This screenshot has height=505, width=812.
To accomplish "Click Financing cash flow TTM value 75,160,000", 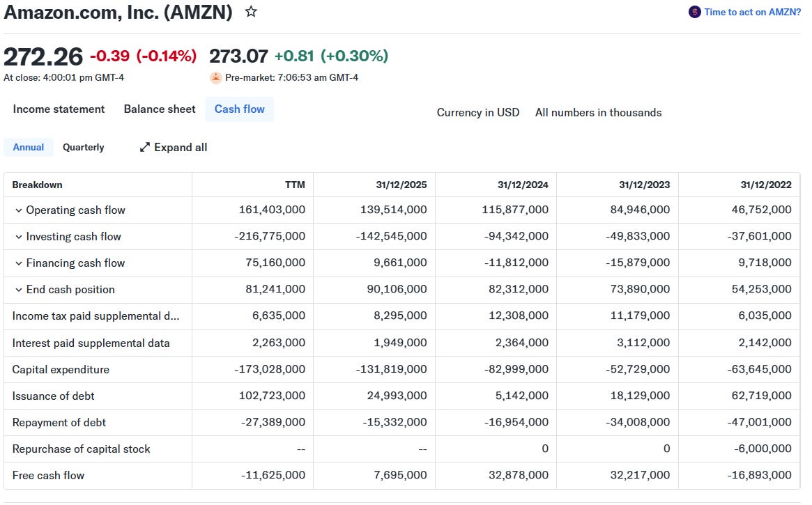I will [275, 263].
